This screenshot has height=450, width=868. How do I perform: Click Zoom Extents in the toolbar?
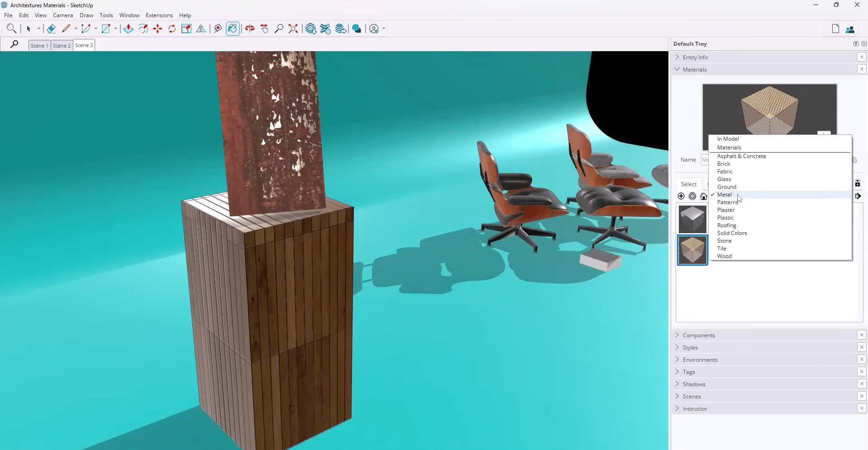(x=293, y=29)
